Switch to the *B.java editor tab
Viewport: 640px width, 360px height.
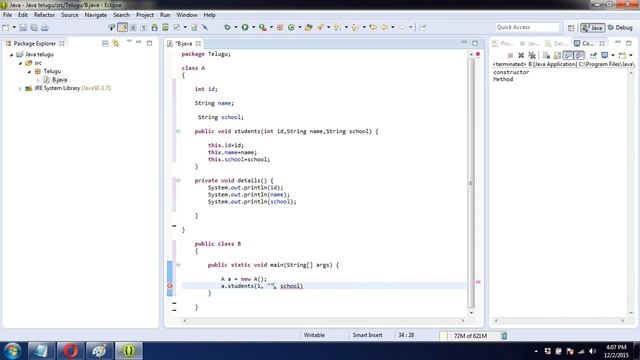pos(183,43)
